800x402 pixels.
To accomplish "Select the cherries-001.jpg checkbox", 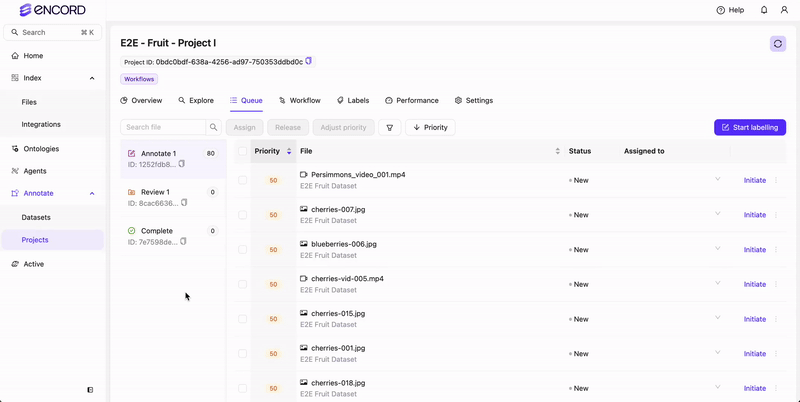I will click(x=242, y=354).
